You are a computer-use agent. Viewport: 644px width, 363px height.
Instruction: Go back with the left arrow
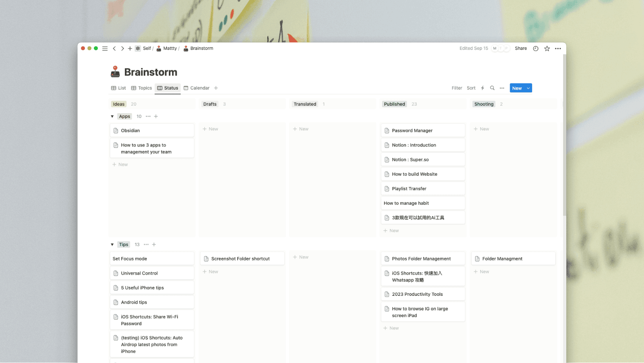click(114, 48)
